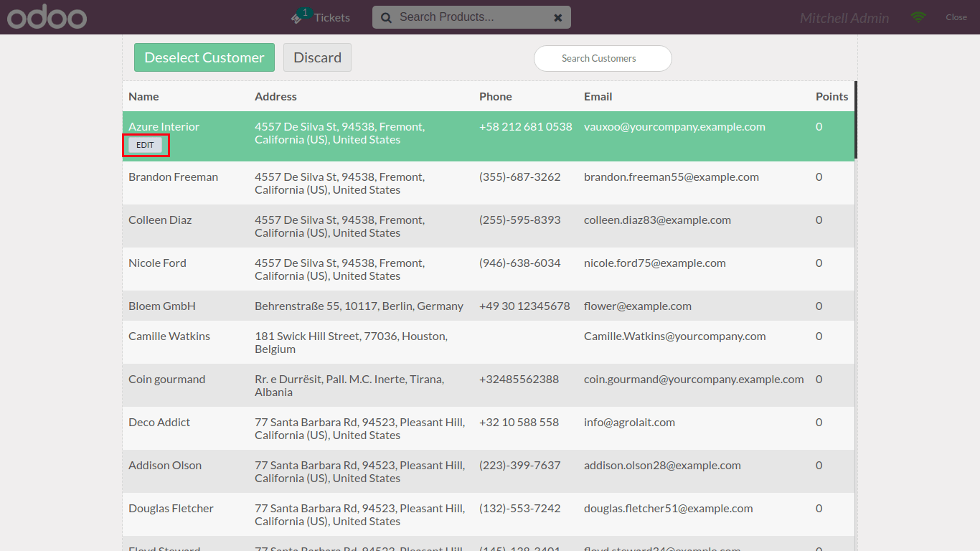This screenshot has height=551, width=980.
Task: Click the Phone column header
Action: click(496, 96)
